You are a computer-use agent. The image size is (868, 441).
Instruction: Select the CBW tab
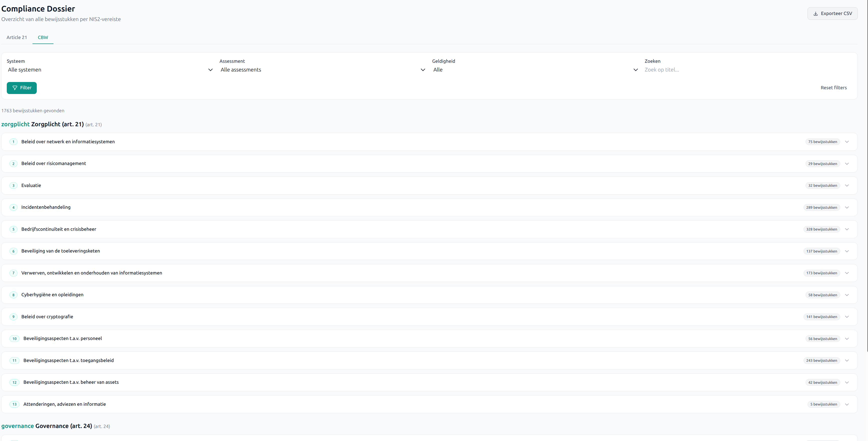point(43,37)
